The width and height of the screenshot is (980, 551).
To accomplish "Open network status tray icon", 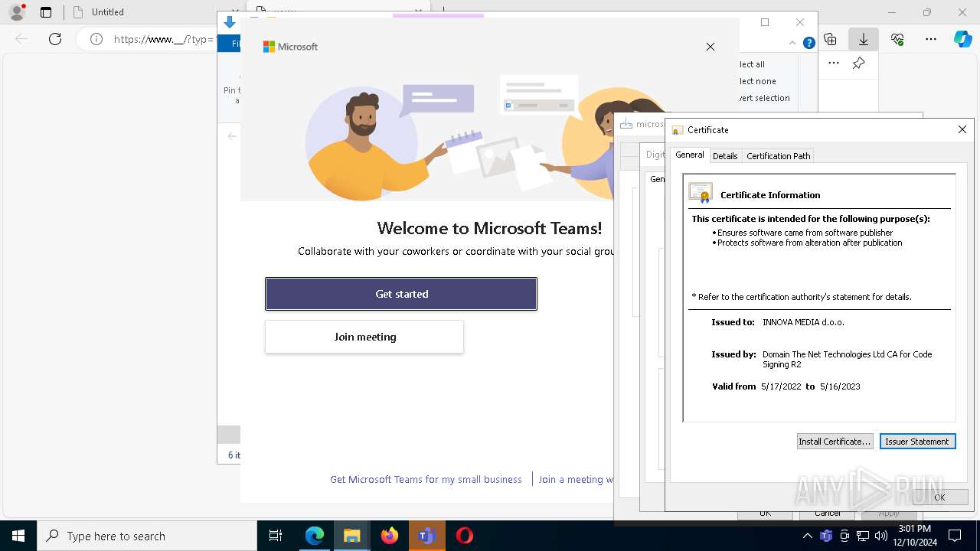I will click(x=863, y=536).
